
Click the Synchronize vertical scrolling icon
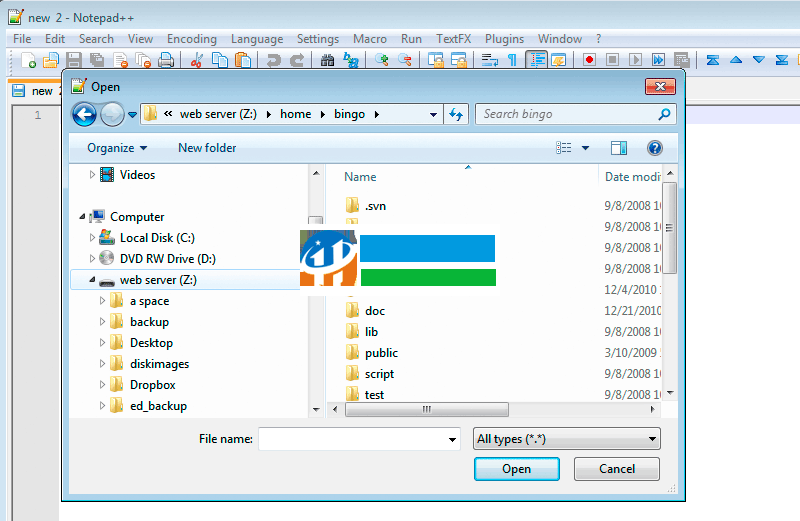435,60
